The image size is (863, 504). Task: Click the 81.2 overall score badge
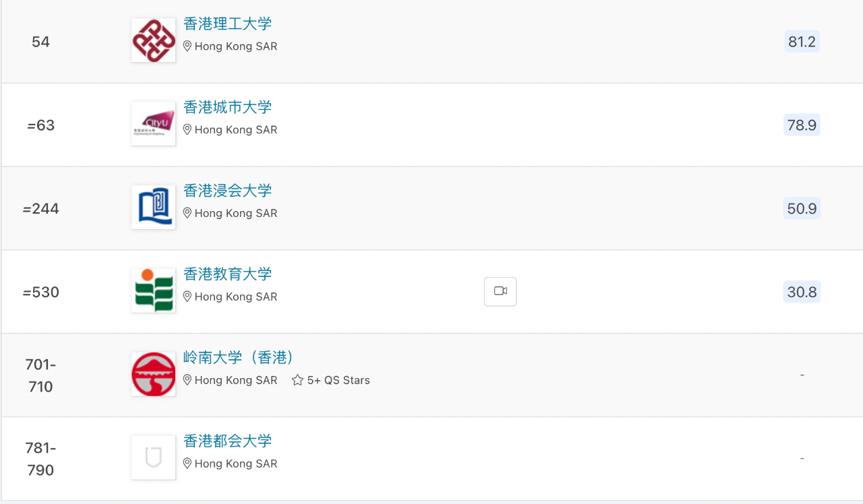(802, 42)
